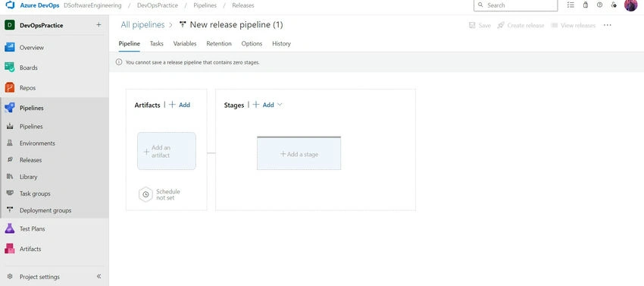Open the more actions ellipsis menu
Viewport: 644px width, 286px height.
[608, 25]
